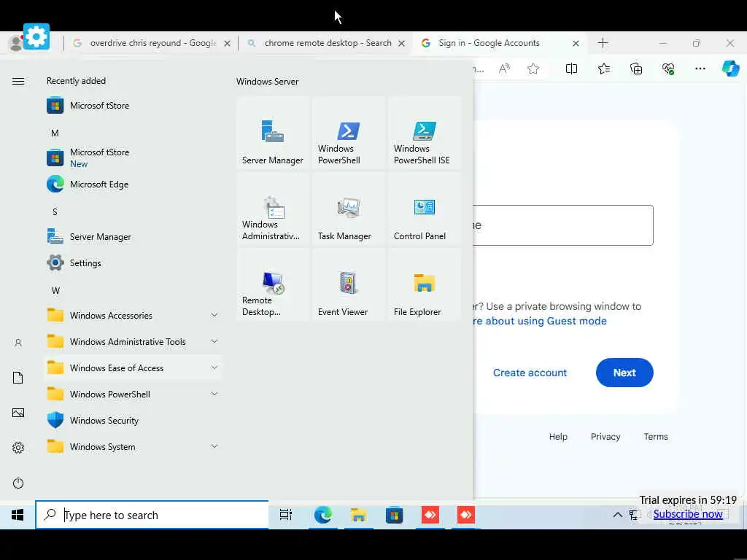Add this page to favorites star icon
747x560 pixels.
(533, 69)
